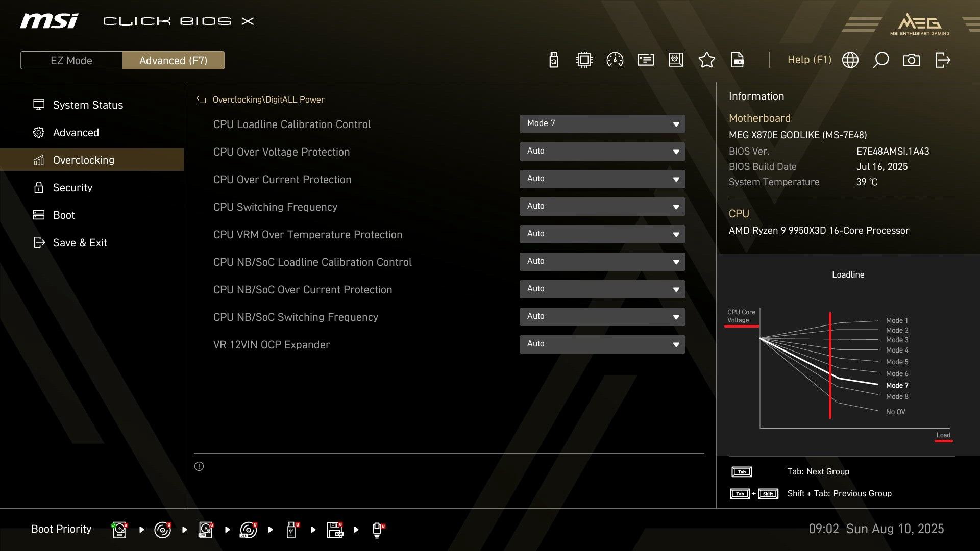This screenshot has width=980, height=551.
Task: Take a screenshot with the camera icon
Action: point(911,60)
